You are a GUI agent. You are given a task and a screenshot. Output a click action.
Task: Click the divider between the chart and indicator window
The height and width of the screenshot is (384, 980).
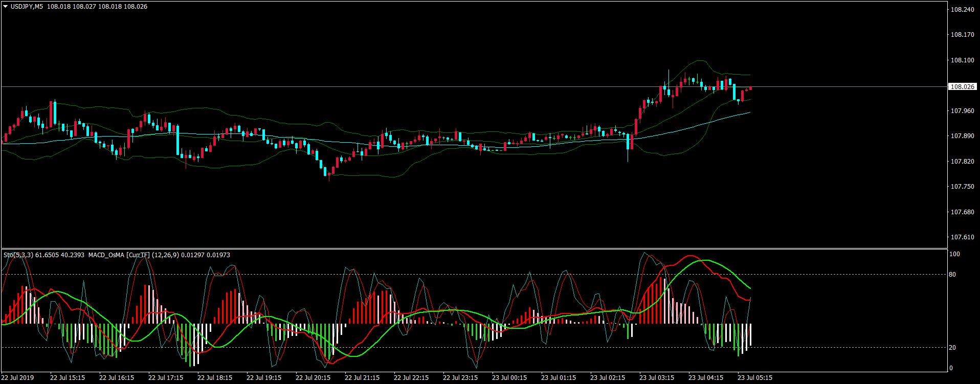473,249
